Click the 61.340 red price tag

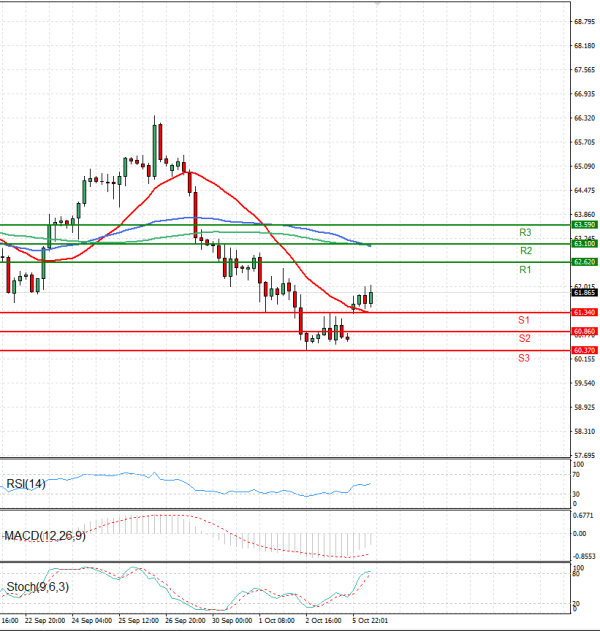(x=584, y=313)
